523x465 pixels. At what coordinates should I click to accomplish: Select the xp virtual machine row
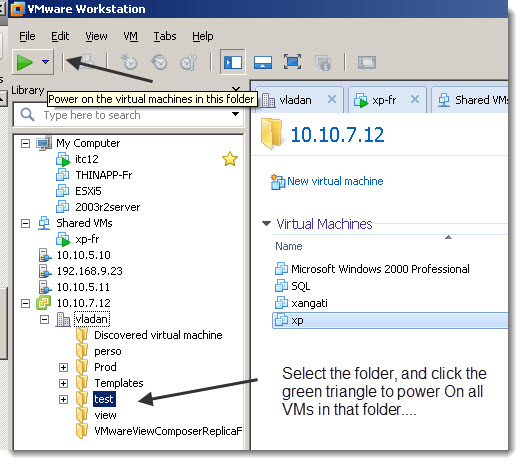(x=390, y=321)
